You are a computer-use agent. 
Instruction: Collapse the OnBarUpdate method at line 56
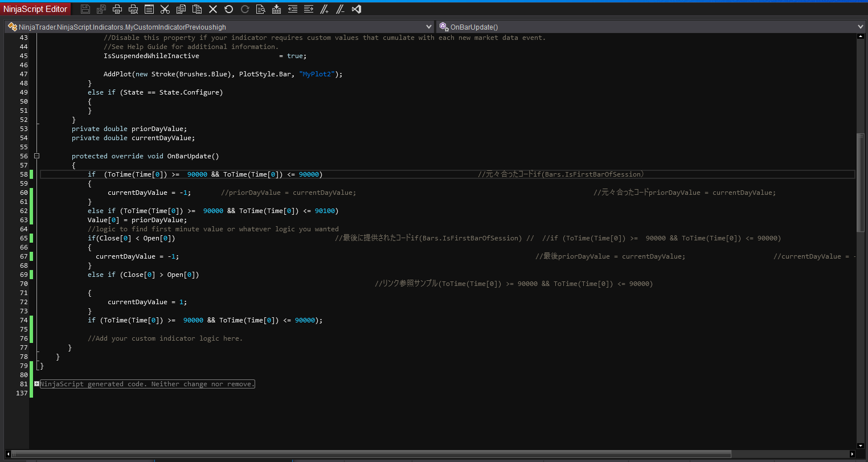37,156
